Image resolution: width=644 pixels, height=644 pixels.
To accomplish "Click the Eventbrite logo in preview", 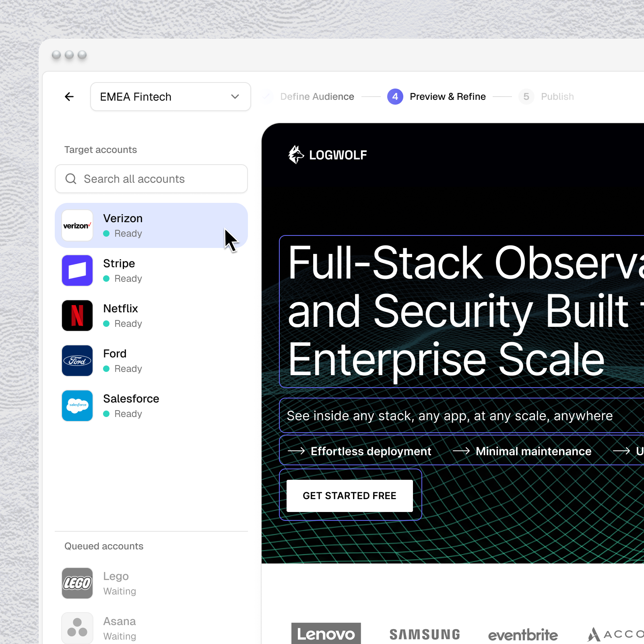I will click(523, 635).
